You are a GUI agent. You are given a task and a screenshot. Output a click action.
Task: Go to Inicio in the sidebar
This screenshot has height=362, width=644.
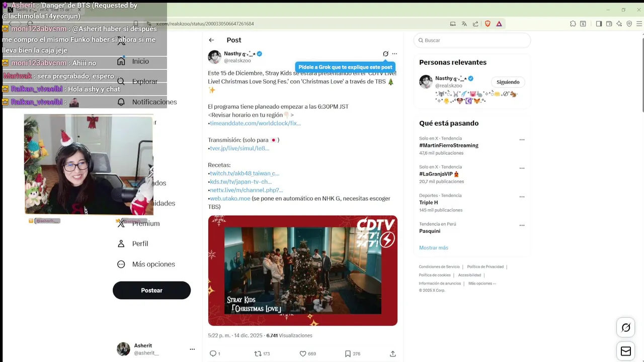tap(134, 61)
